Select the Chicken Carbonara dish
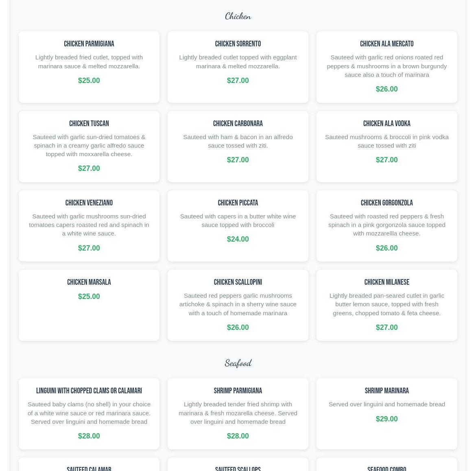 click(238, 146)
